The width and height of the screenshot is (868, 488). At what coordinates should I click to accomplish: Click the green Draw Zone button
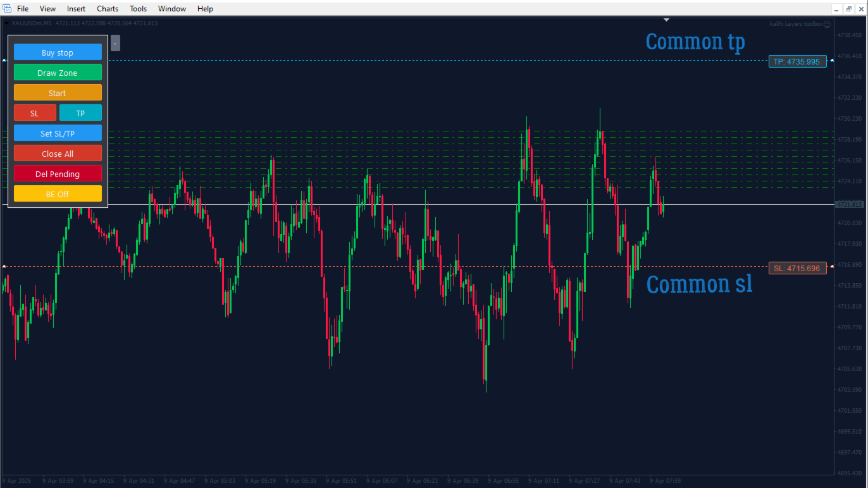pos(58,73)
